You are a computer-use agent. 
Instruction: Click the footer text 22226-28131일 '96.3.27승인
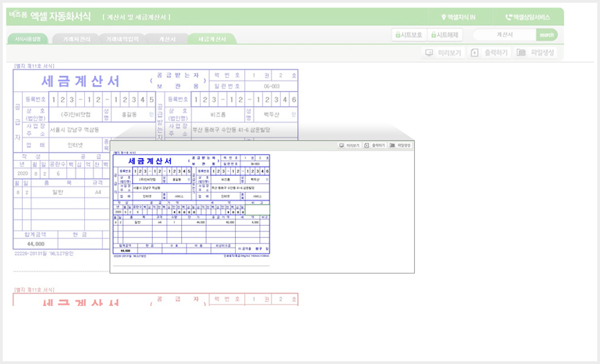point(44,253)
